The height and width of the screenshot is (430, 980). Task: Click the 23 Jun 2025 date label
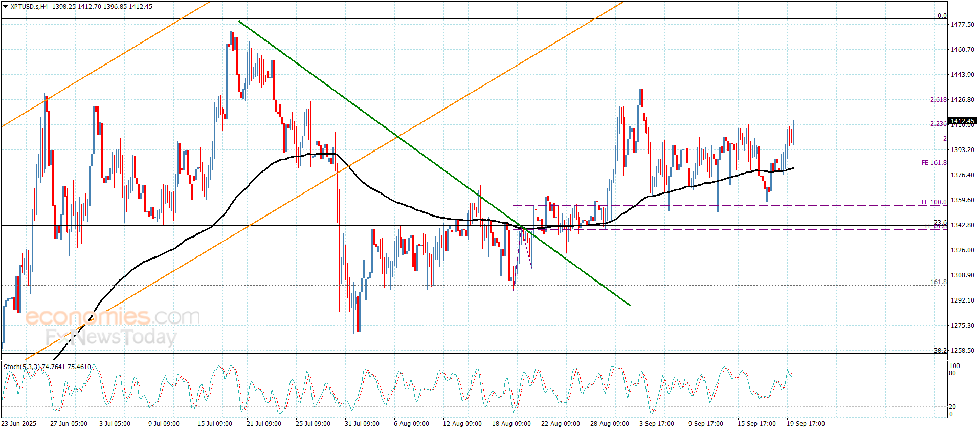(x=18, y=423)
